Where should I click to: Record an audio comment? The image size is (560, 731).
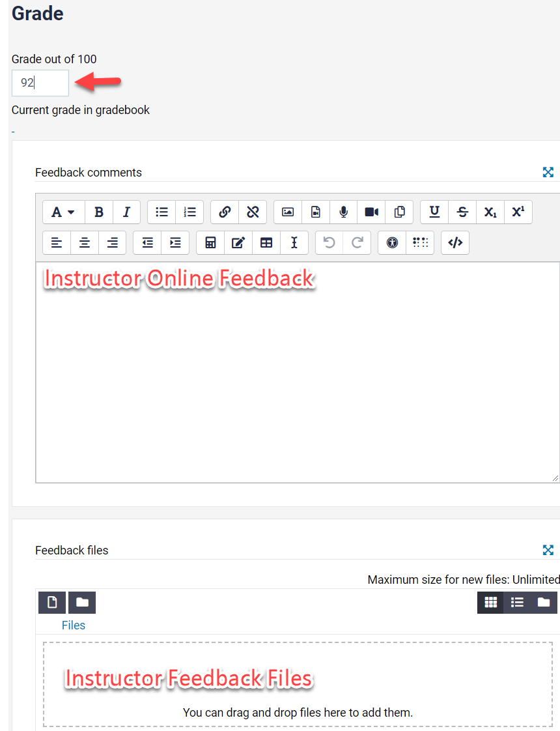pyautogui.click(x=343, y=212)
